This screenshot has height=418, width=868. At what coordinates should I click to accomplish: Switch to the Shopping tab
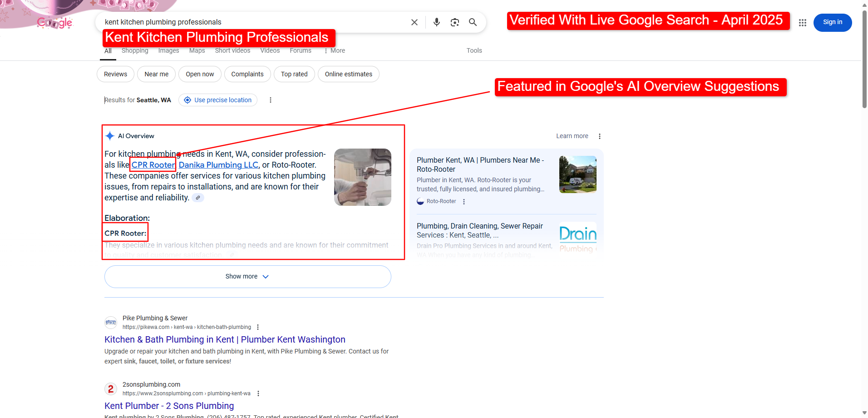135,50
